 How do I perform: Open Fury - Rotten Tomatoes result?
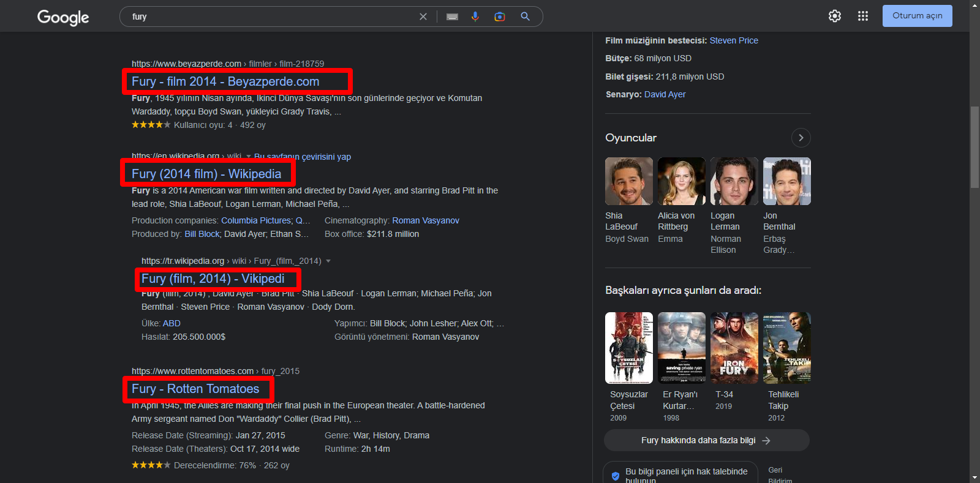click(x=195, y=389)
